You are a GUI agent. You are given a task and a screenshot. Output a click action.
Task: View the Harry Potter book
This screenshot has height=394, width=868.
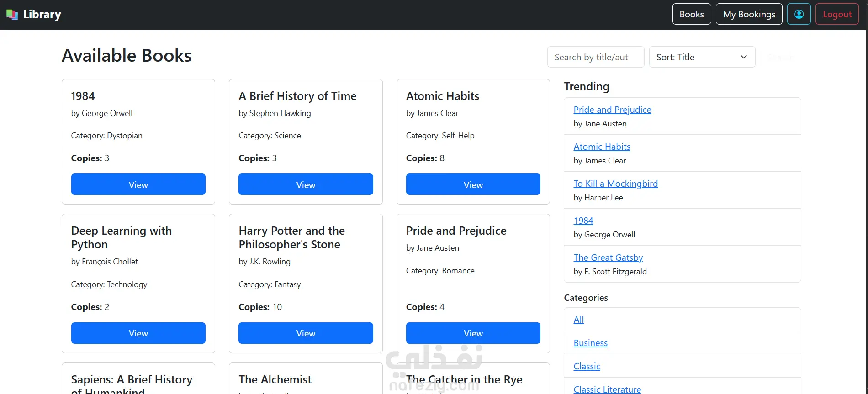(306, 333)
